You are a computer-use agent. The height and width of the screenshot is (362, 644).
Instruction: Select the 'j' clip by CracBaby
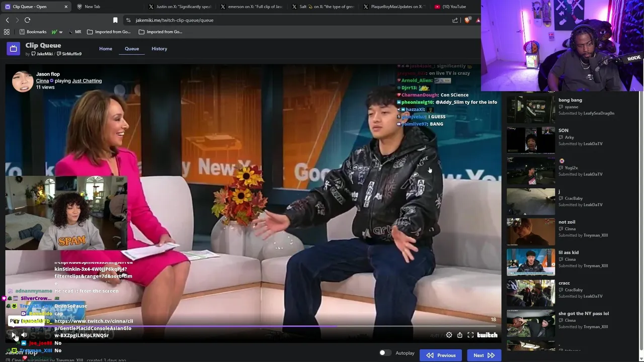(x=531, y=201)
